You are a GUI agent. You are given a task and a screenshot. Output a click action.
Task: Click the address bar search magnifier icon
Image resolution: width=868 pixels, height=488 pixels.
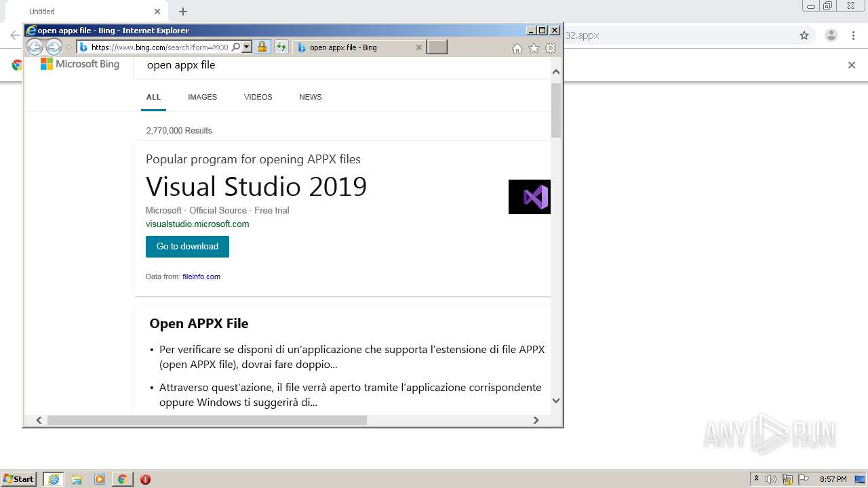[236, 47]
